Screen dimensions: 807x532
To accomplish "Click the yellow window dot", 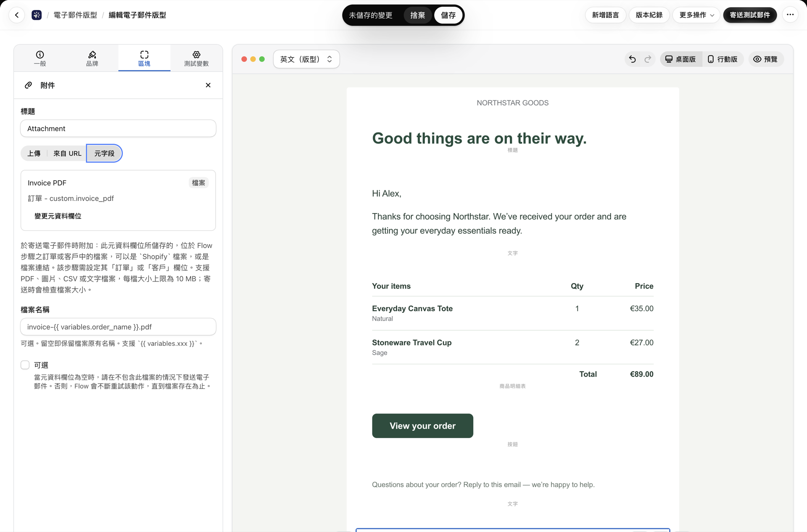I will [253, 59].
